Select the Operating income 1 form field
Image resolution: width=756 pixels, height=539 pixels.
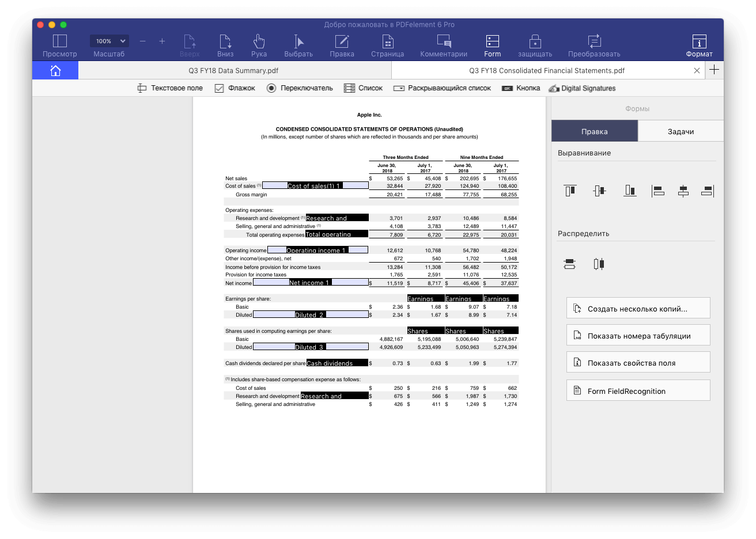[317, 250]
